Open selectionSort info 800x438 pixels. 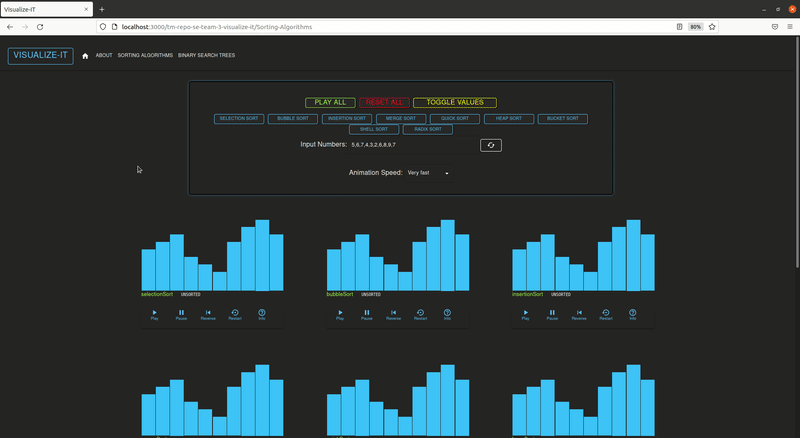click(x=262, y=314)
